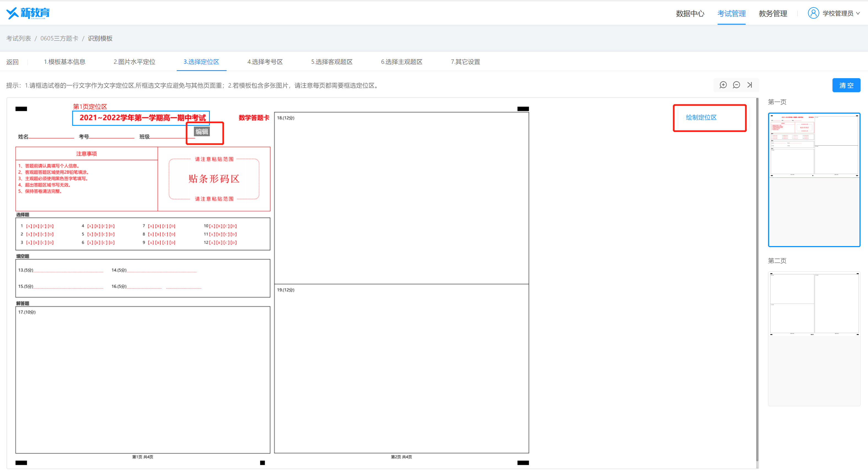Open the 数据中心 menu
The width and height of the screenshot is (868, 472).
pos(690,13)
